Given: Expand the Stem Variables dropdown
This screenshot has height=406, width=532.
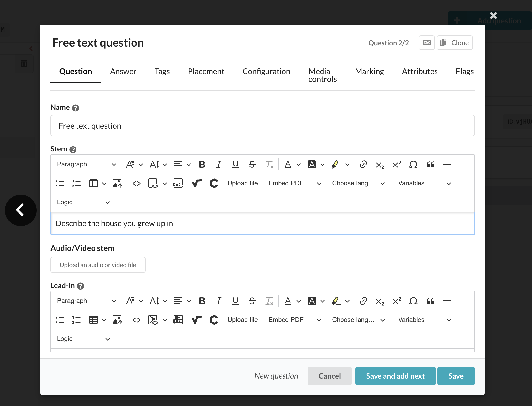Looking at the screenshot, I should pos(424,183).
